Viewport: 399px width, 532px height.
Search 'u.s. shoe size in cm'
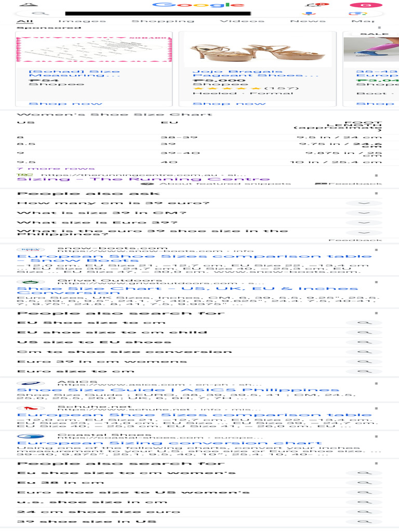[x=92, y=502]
